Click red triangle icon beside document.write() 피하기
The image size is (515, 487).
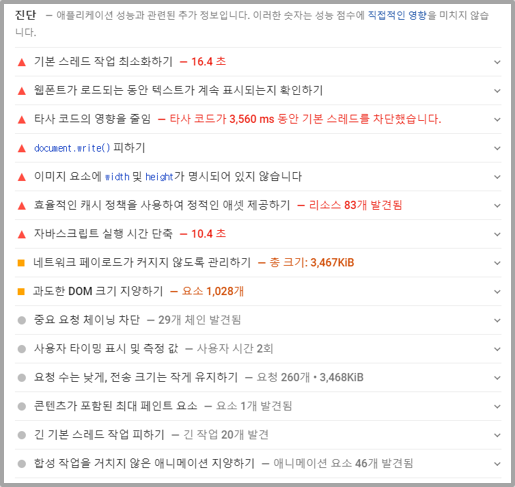point(22,148)
